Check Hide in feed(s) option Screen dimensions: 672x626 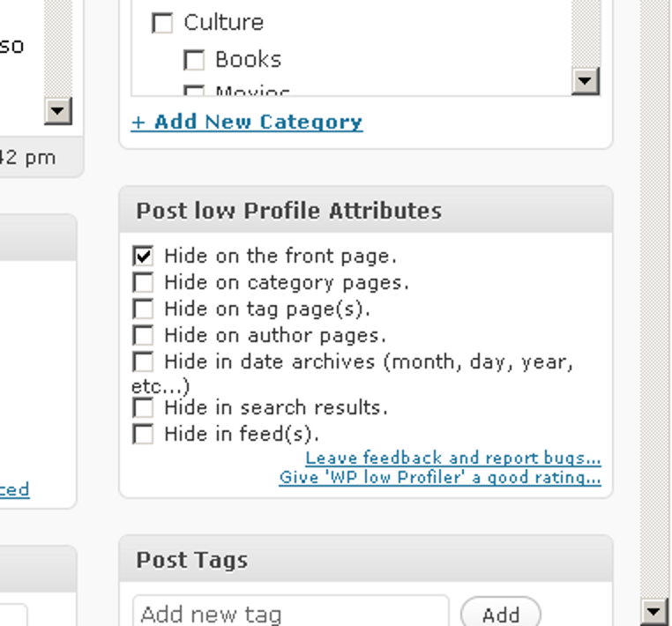pyautogui.click(x=143, y=434)
